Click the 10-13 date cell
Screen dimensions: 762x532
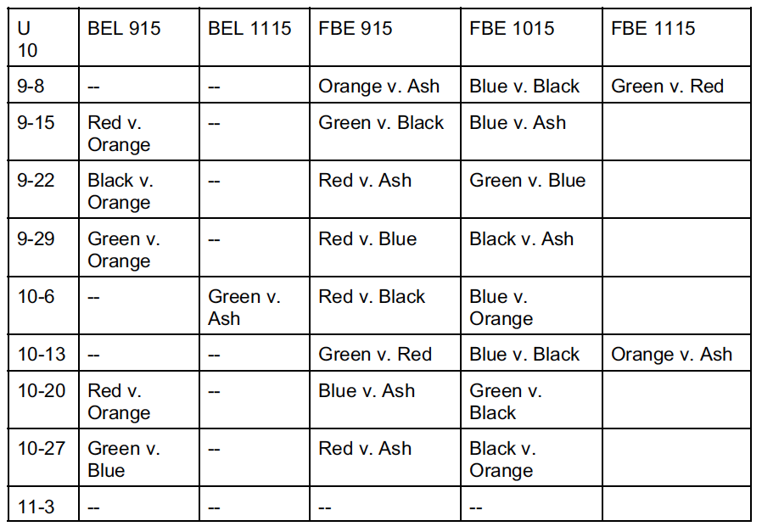coord(41,354)
